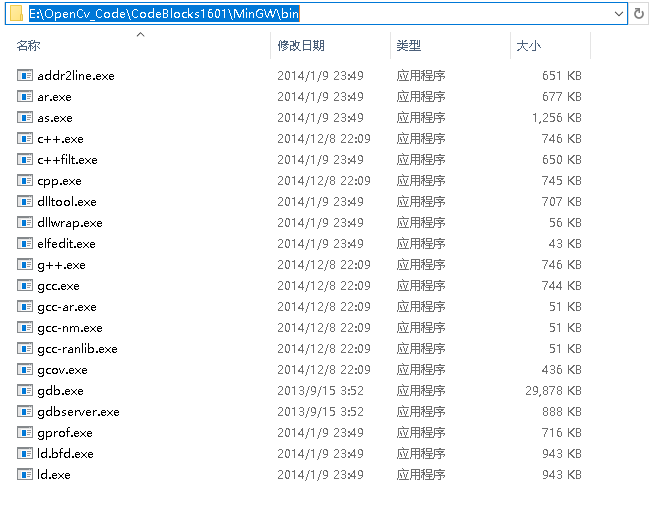Click the c++filt.exe file icon
654x506 pixels.
(25, 159)
